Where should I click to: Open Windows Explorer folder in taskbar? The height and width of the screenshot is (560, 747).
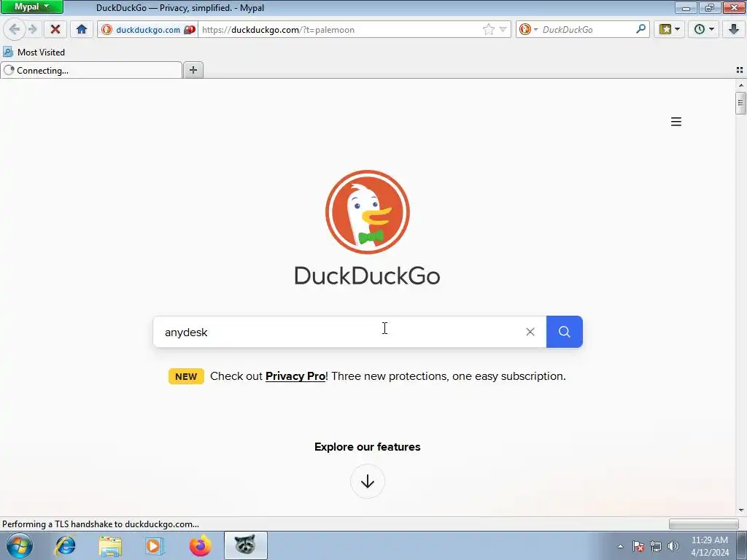tap(110, 545)
